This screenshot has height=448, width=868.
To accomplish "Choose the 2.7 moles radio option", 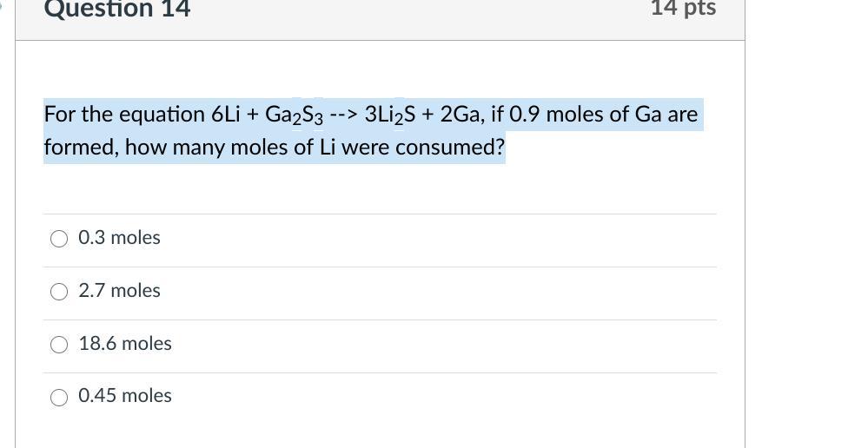I will point(59,292).
